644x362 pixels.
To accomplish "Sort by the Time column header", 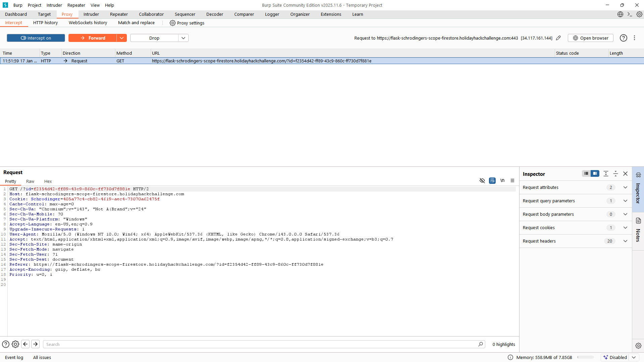I will click(x=20, y=53).
